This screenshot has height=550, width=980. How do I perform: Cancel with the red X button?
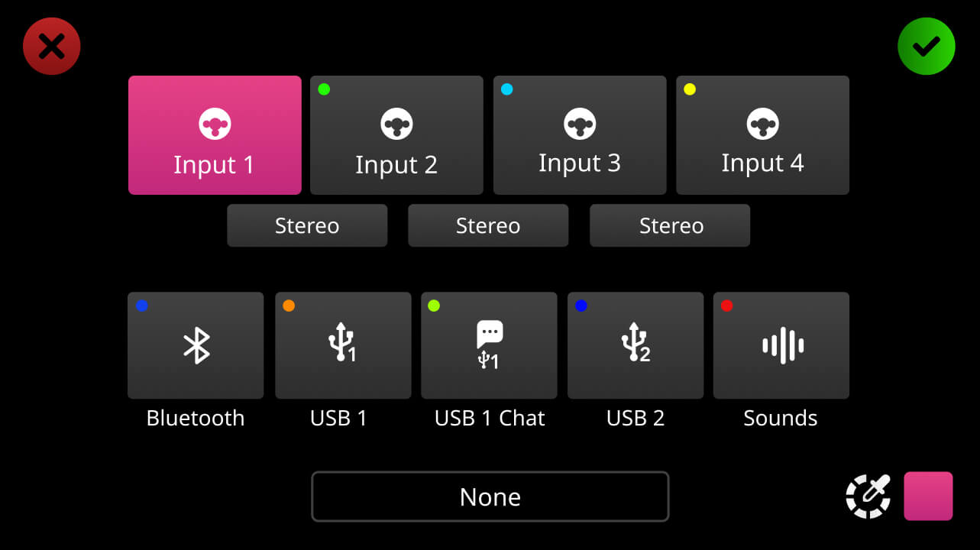point(52,47)
